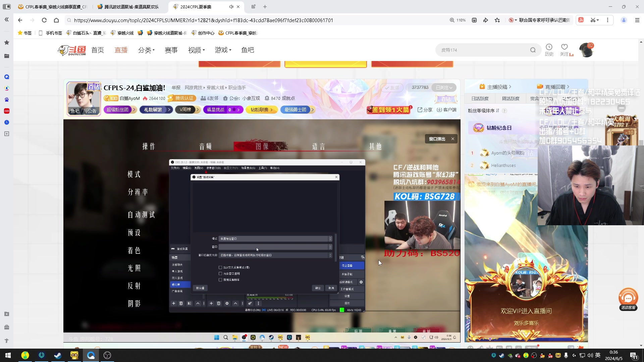
Task: Enable 限制采集帧率 checkbox
Action: pyautogui.click(x=220, y=280)
